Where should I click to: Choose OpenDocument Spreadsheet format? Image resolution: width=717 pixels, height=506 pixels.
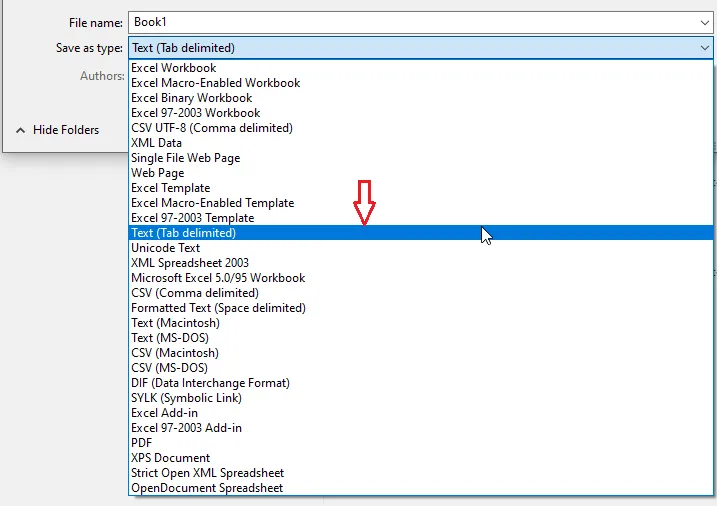coord(421,488)
